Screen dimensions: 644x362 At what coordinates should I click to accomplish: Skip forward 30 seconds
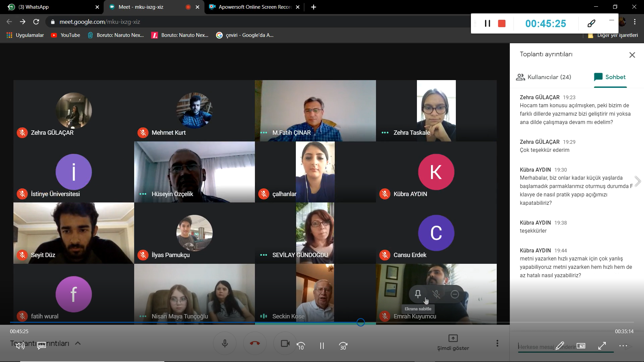pos(343,346)
